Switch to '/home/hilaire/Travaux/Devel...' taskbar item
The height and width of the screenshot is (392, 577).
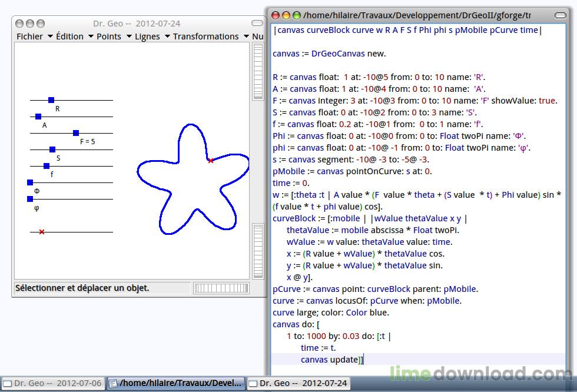[176, 384]
